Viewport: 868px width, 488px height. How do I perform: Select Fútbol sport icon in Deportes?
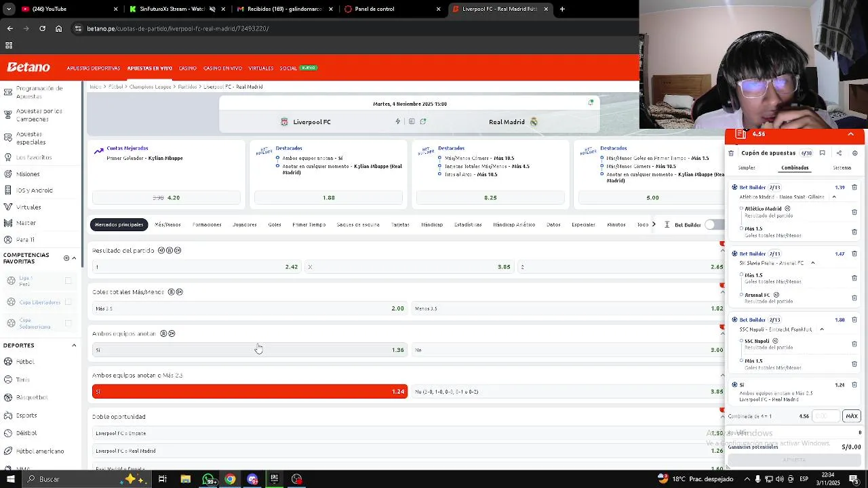coord(8,362)
